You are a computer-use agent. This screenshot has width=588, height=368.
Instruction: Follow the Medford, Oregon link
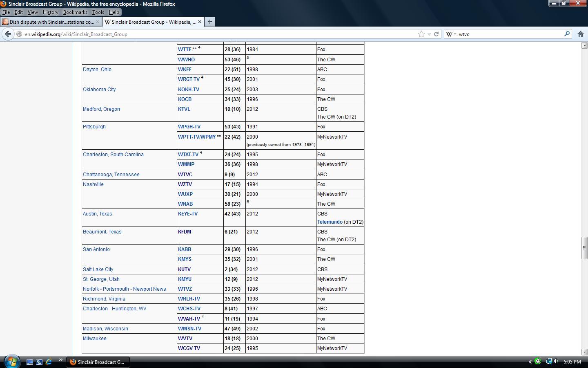click(101, 109)
